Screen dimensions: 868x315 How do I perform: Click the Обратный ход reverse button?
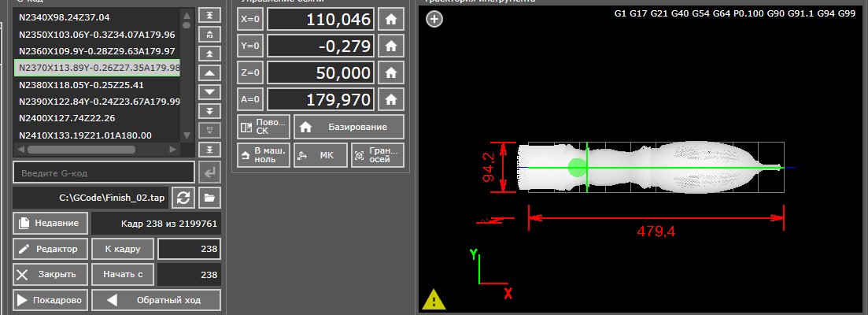tap(156, 300)
